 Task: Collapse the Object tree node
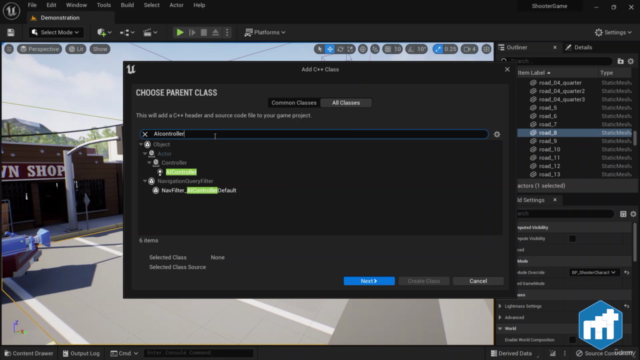click(x=141, y=144)
